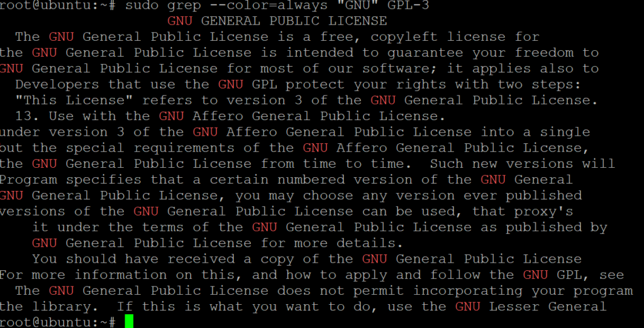
Task: Click the words "your program"
Action: [x=582, y=291]
